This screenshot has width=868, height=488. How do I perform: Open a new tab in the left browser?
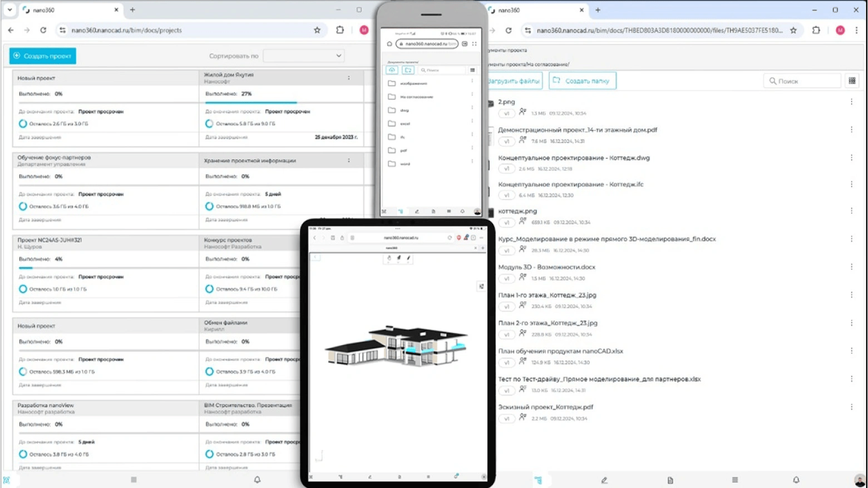pyautogui.click(x=132, y=10)
